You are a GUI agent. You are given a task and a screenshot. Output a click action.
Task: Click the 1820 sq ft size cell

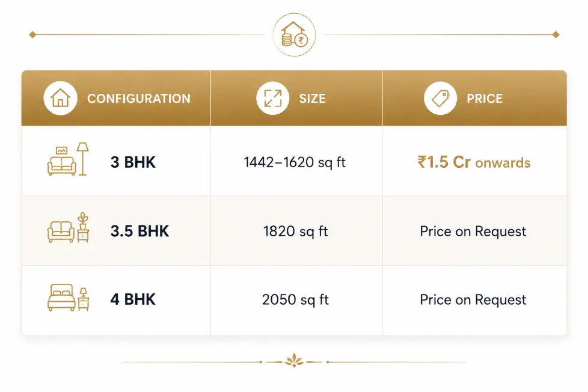[295, 231]
